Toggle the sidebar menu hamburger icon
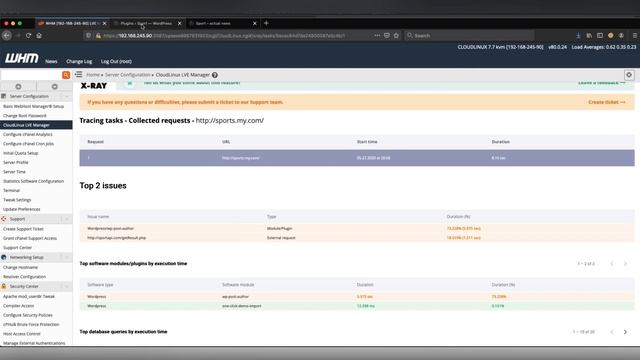The height and width of the screenshot is (360, 640). pyautogui.click(x=78, y=74)
